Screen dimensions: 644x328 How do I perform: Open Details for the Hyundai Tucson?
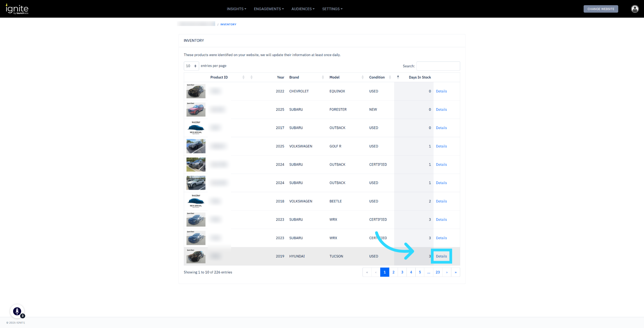(x=441, y=256)
